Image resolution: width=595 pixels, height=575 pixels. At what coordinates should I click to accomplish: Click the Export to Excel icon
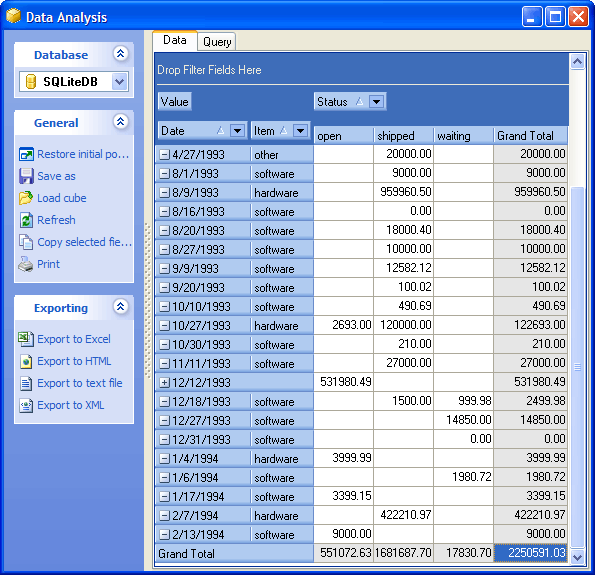(x=26, y=339)
